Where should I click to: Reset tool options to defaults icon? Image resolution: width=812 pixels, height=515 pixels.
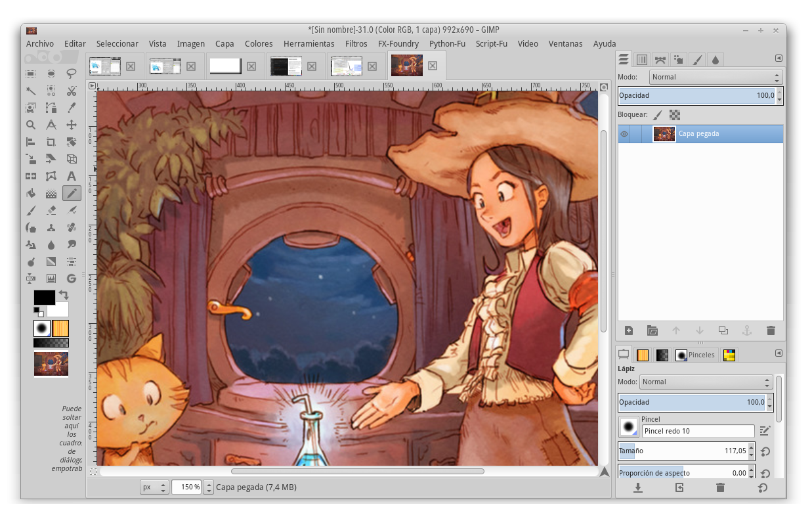tap(762, 487)
